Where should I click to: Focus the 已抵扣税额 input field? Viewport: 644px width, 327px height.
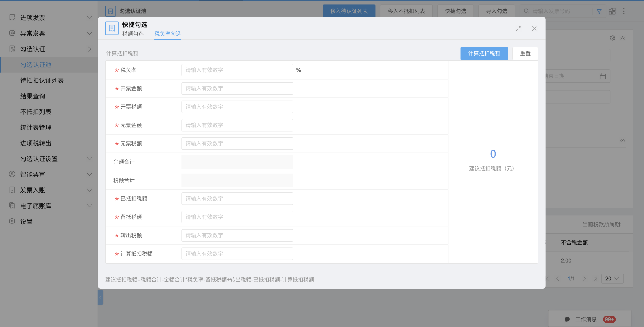click(237, 199)
